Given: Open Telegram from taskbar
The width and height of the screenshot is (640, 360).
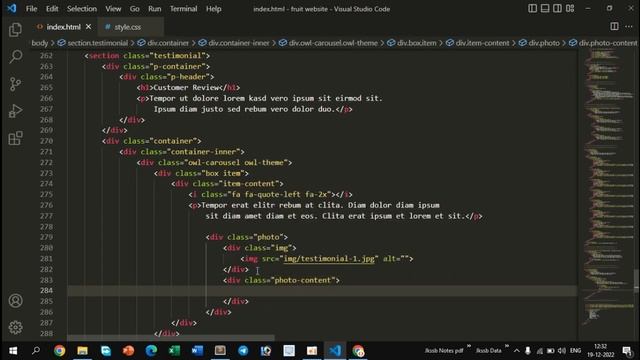Looking at the screenshot, I should [x=243, y=351].
